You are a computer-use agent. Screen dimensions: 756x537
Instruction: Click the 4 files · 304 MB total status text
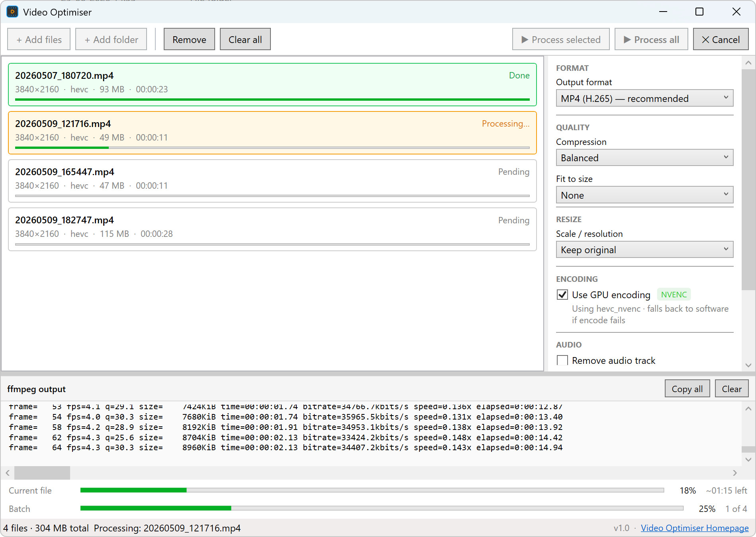(x=46, y=528)
